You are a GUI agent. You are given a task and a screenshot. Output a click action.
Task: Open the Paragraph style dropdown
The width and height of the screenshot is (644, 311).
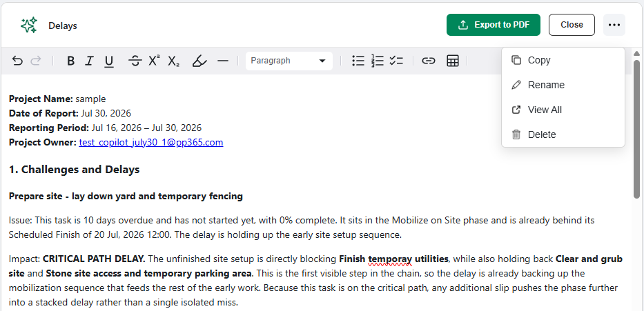pos(289,61)
